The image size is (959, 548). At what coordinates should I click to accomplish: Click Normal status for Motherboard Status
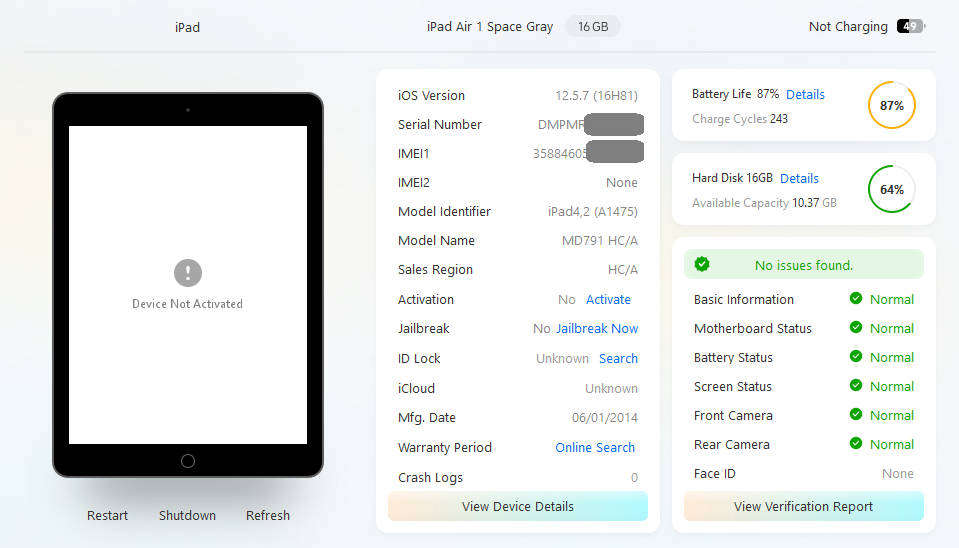[892, 328]
